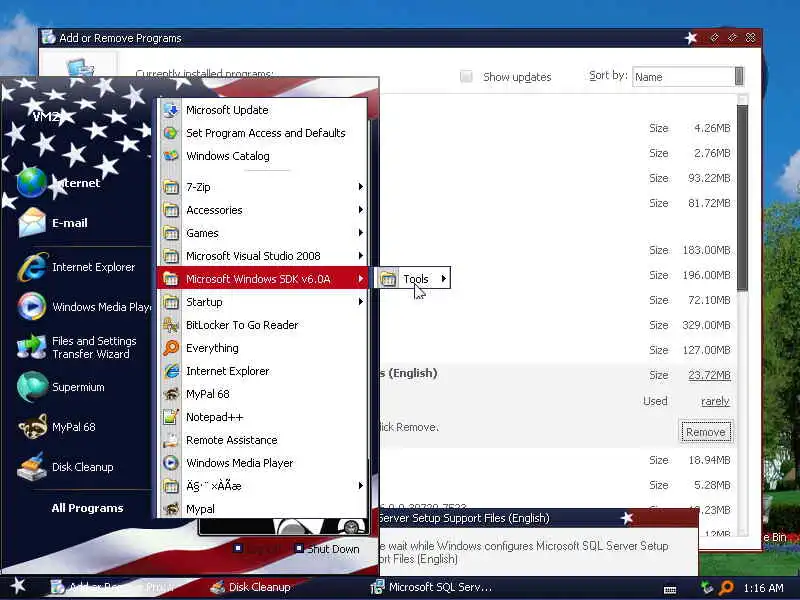
Task: Open Notepad++ from programs menu
Action: (x=262, y=417)
